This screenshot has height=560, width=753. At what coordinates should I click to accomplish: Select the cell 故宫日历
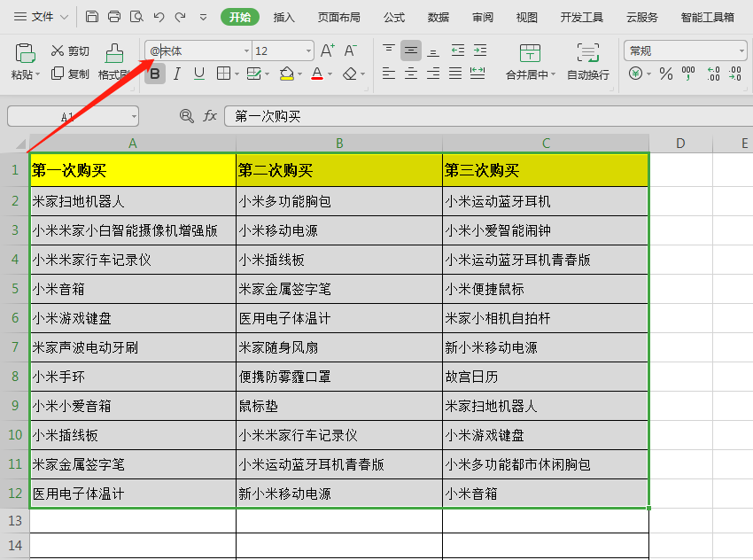pos(545,377)
